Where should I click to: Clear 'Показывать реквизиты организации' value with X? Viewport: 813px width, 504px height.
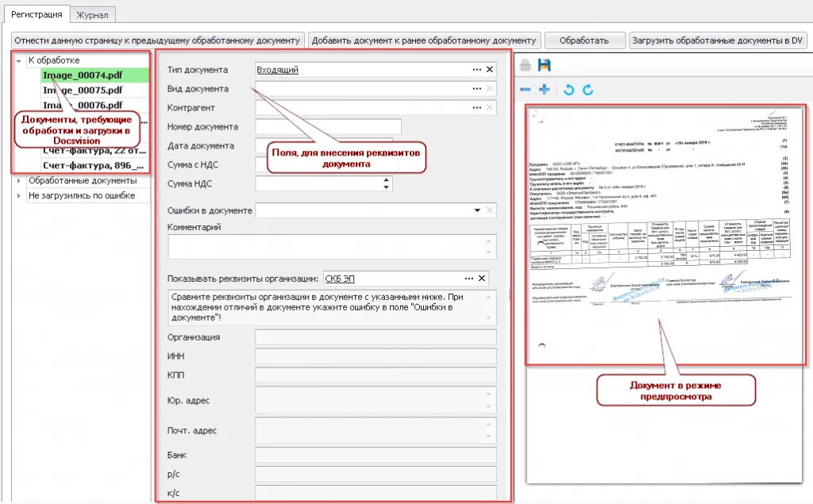481,279
